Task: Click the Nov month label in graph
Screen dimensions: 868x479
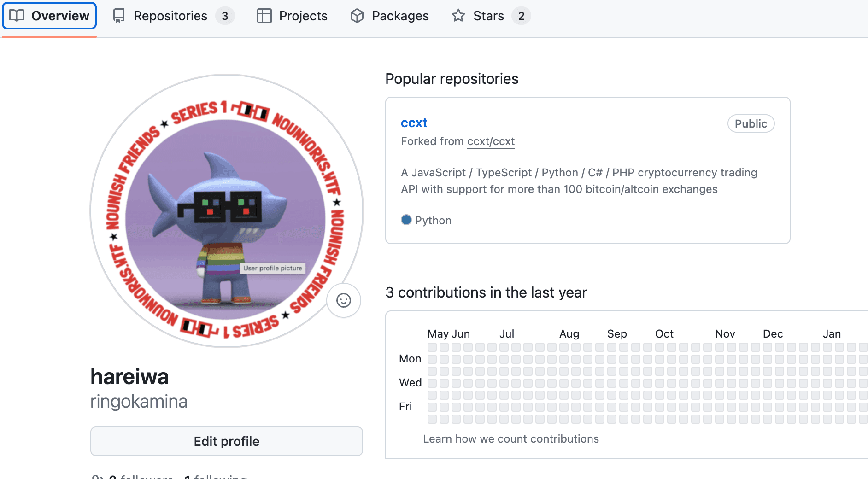Action: (725, 334)
